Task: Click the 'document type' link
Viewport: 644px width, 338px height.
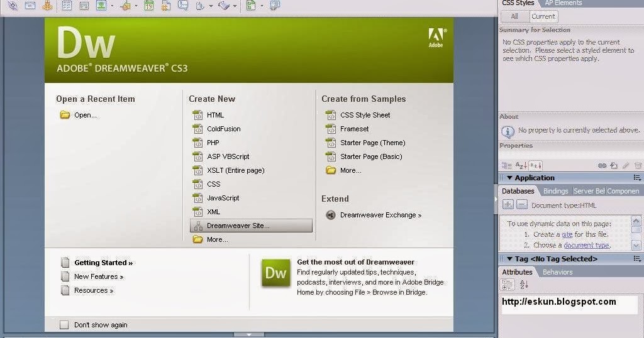Action: tap(586, 245)
